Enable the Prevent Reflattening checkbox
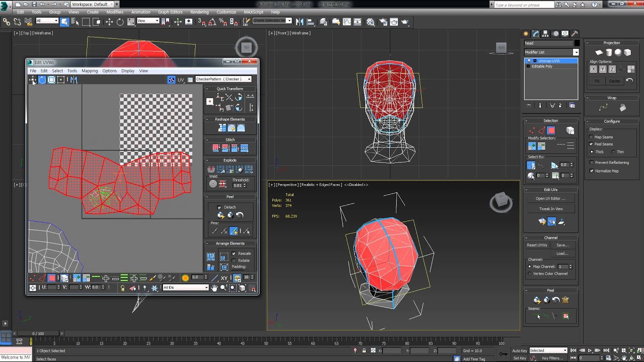644x362 pixels. [x=592, y=162]
